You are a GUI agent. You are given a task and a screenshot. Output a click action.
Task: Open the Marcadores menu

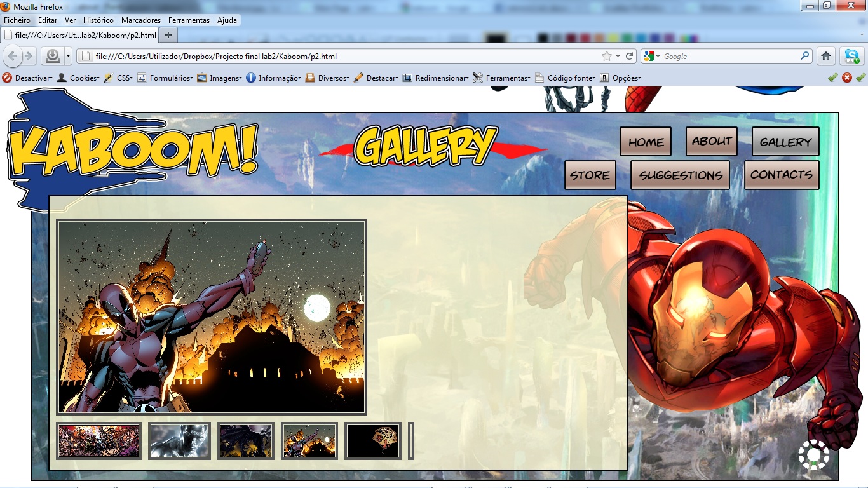pyautogui.click(x=141, y=20)
